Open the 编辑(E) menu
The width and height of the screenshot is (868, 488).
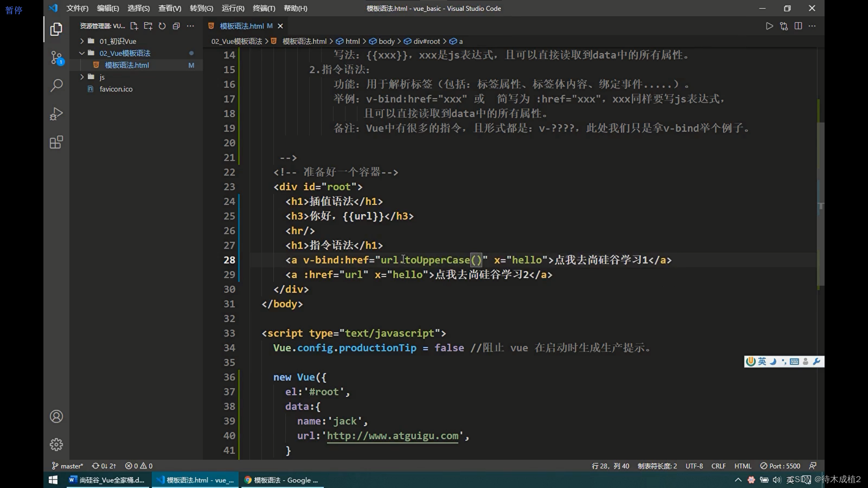point(108,8)
